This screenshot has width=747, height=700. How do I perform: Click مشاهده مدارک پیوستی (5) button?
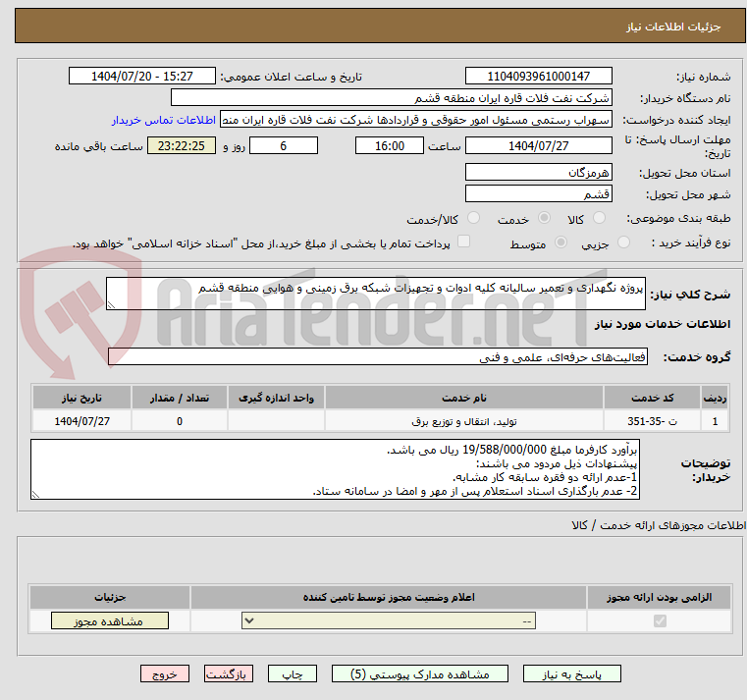pyautogui.click(x=420, y=674)
